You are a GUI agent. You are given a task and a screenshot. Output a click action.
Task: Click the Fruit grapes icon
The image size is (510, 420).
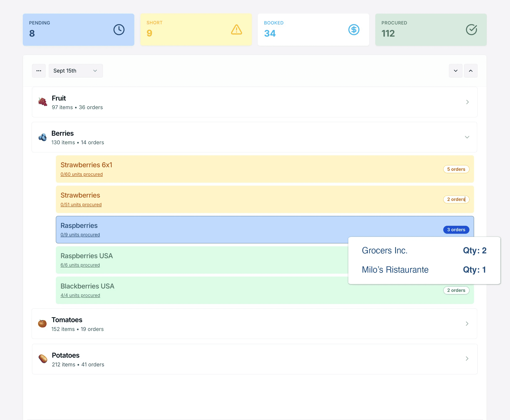tap(43, 102)
